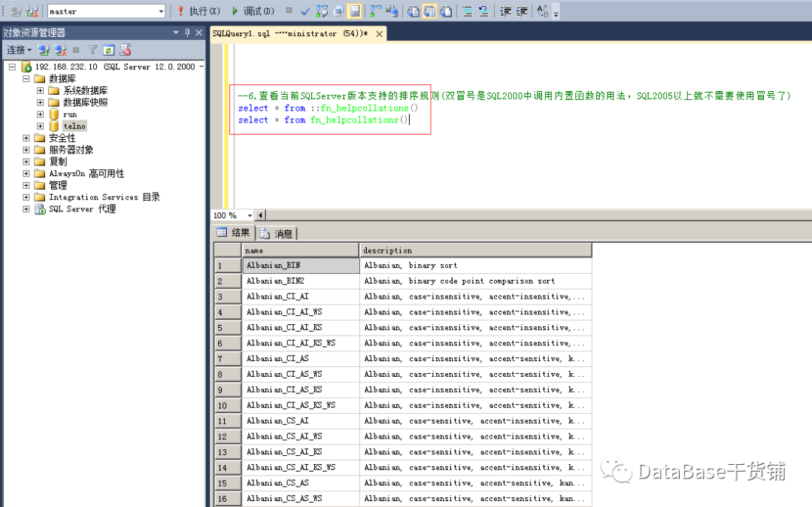Switch to the 结果 results tab
Screen dimensions: 812x507
(x=233, y=232)
